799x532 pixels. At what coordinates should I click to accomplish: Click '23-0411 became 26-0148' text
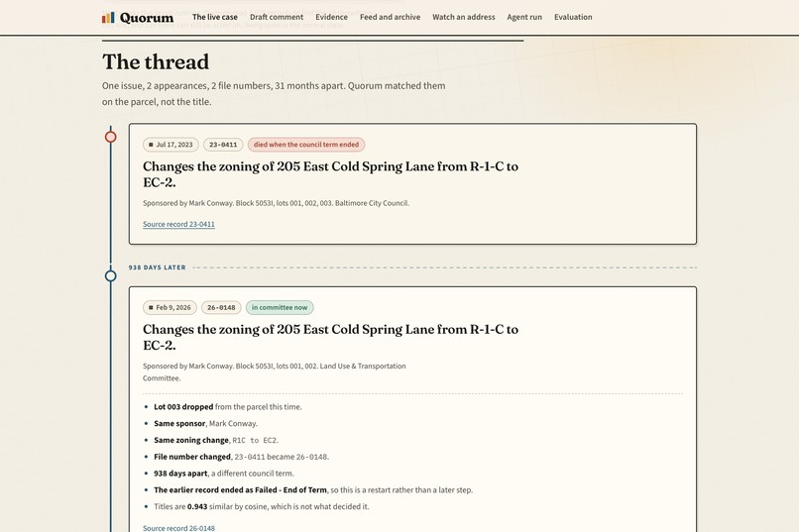click(x=281, y=457)
